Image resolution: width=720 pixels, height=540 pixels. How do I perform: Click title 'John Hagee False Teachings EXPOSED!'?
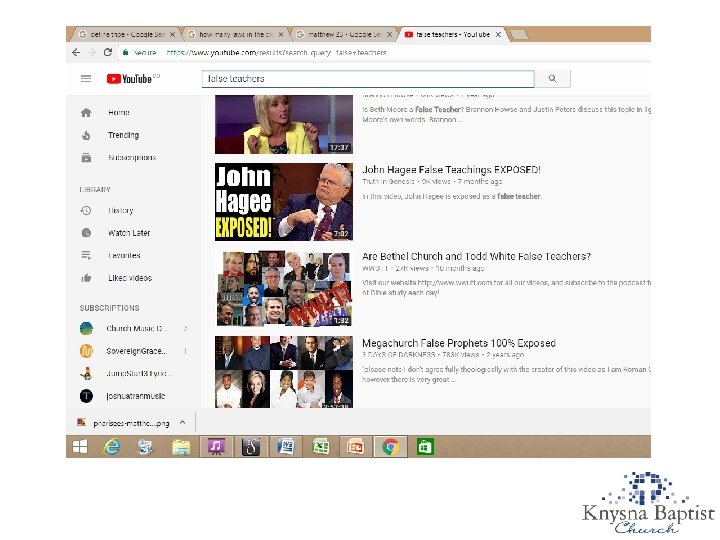pos(451,169)
